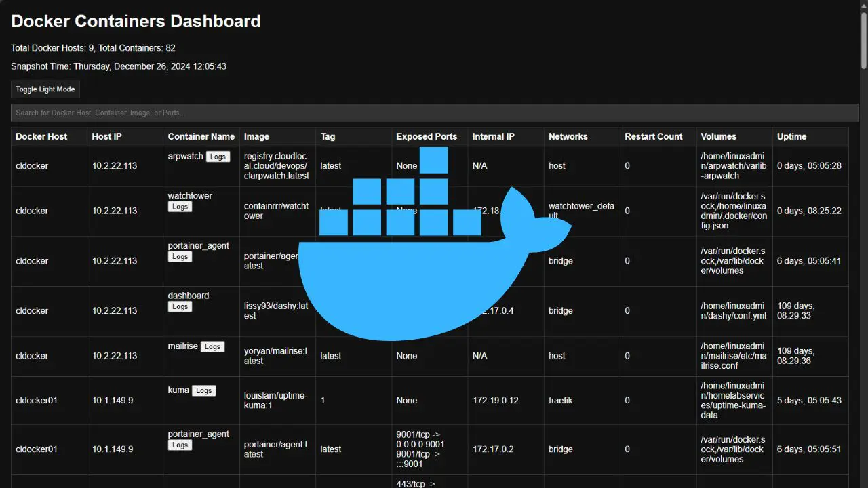Click host IP 10.1.149.9 in kuma row
Image resolution: width=868 pixels, height=488 pixels.
coord(113,401)
